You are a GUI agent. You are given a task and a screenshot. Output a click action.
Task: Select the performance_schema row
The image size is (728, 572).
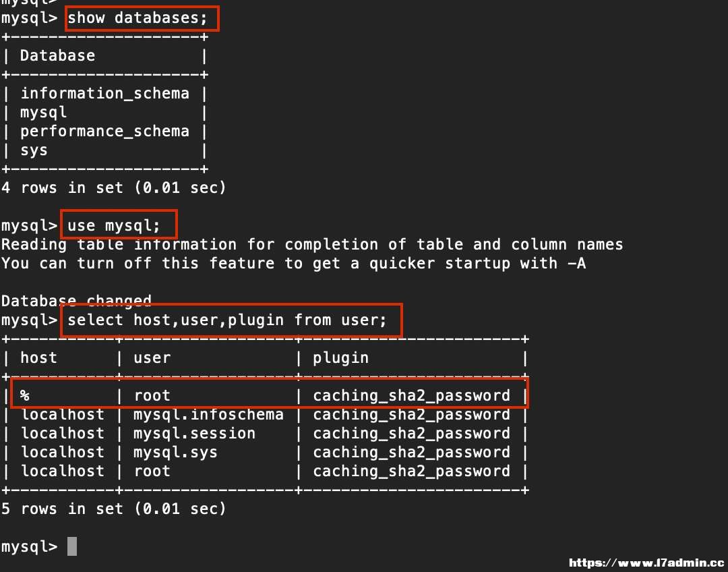point(105,132)
